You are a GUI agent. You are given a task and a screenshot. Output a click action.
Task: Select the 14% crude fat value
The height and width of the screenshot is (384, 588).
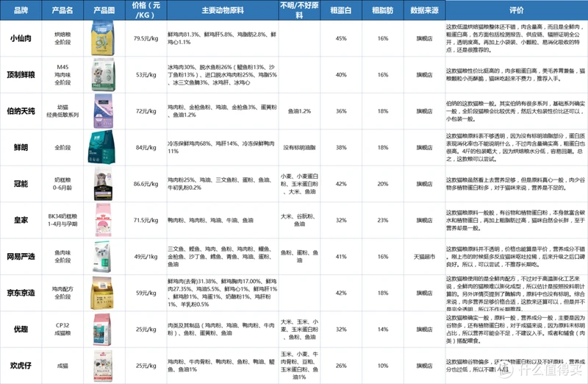[x=383, y=330]
